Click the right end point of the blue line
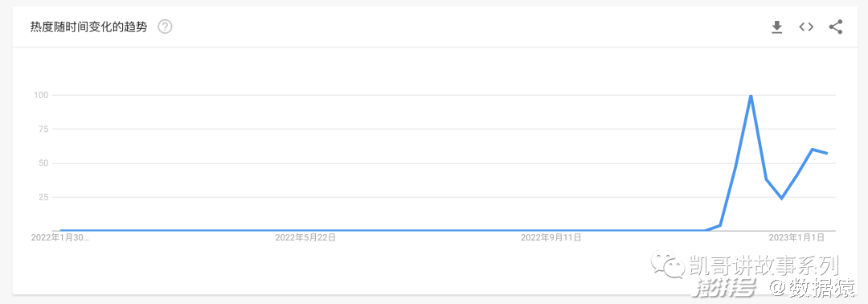Image resolution: width=868 pixels, height=304 pixels. (827, 154)
